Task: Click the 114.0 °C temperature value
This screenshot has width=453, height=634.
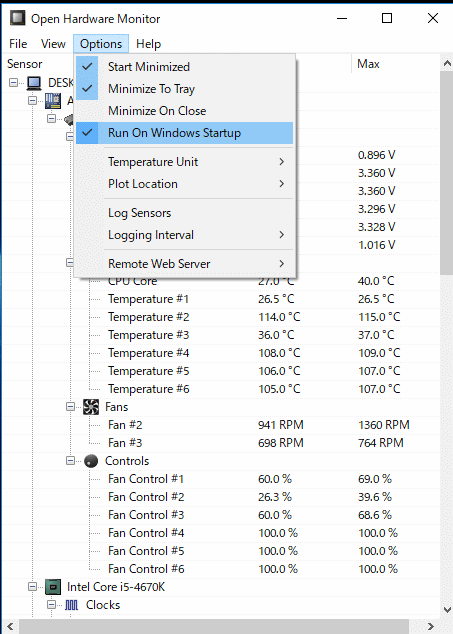Action: coord(279,317)
